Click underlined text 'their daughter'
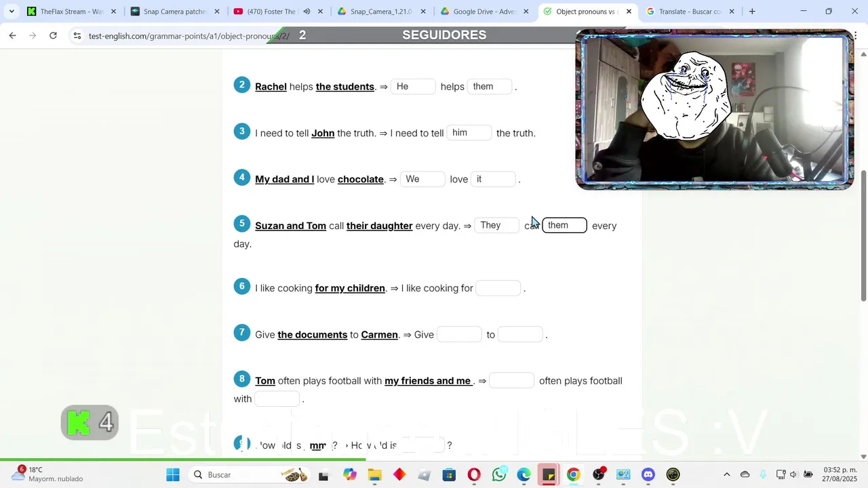This screenshot has width=868, height=488. 380,226
